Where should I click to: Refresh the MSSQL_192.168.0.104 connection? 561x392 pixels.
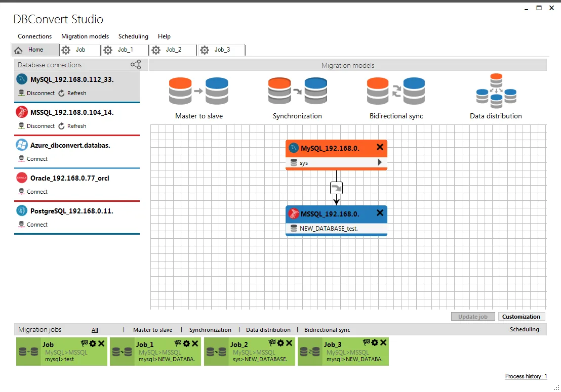pos(72,126)
